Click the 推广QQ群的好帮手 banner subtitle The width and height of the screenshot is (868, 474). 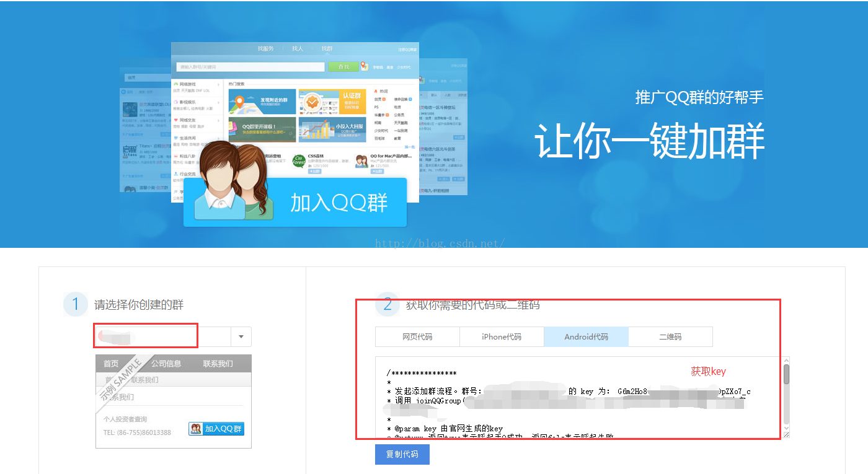(699, 97)
